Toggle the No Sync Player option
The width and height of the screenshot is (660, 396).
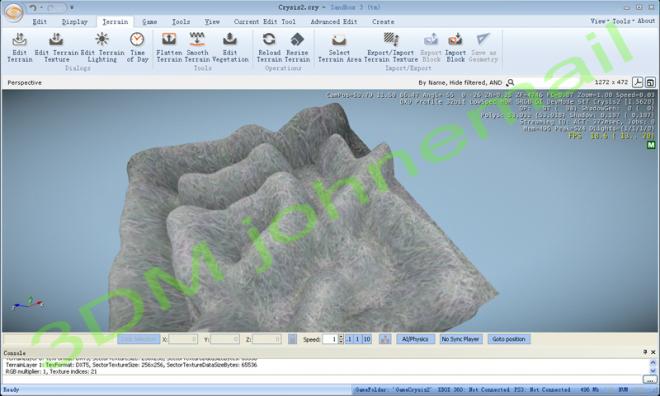(460, 339)
